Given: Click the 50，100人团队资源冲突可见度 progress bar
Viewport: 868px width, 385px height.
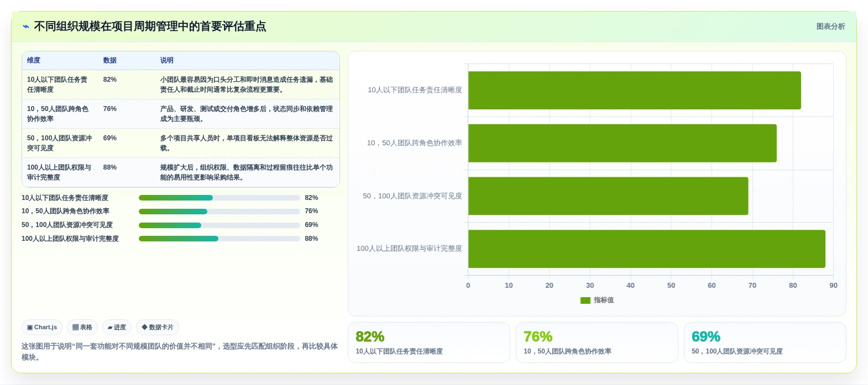Looking at the screenshot, I should 219,225.
